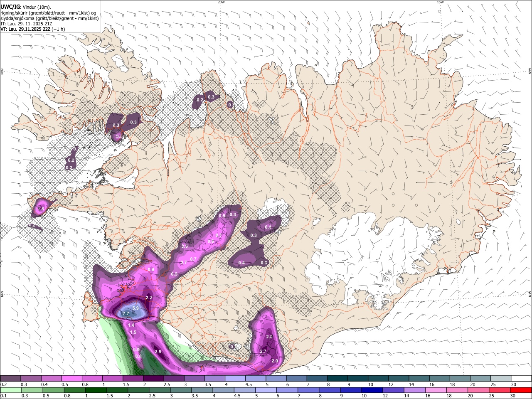Pick the purple-scale swatch between 1 and 1.5
Screen dimensions: 532x399
tap(113, 379)
